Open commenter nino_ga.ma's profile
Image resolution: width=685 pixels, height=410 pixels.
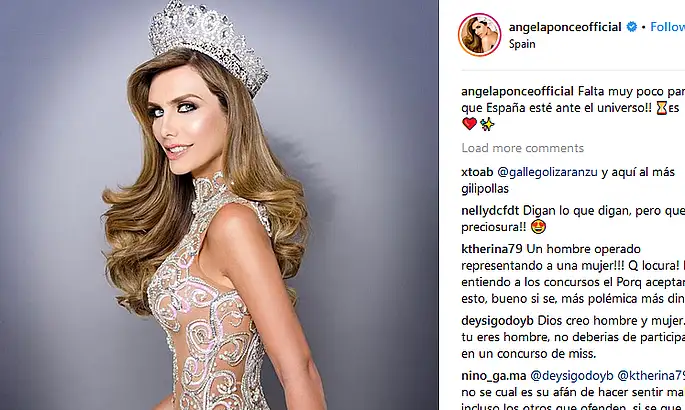pyautogui.click(x=494, y=376)
